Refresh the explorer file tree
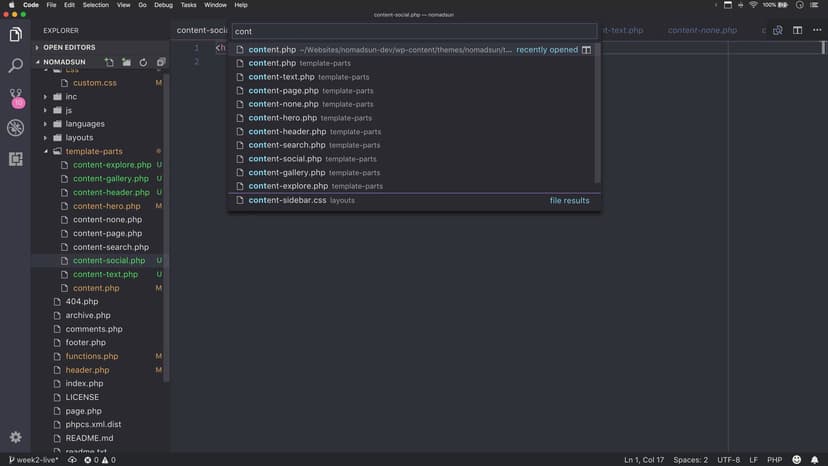 [x=144, y=62]
